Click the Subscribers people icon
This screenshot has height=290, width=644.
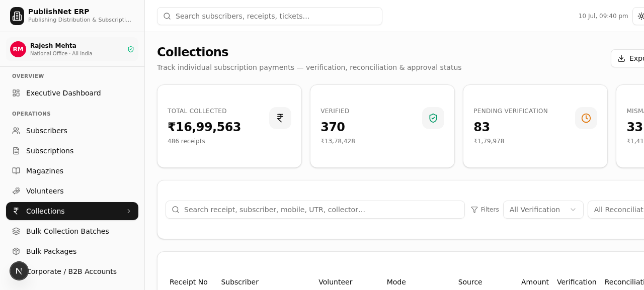(x=16, y=131)
